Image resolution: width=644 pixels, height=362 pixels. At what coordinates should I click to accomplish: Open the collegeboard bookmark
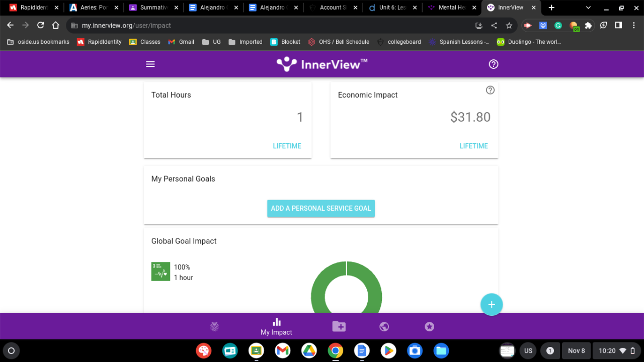pos(399,42)
